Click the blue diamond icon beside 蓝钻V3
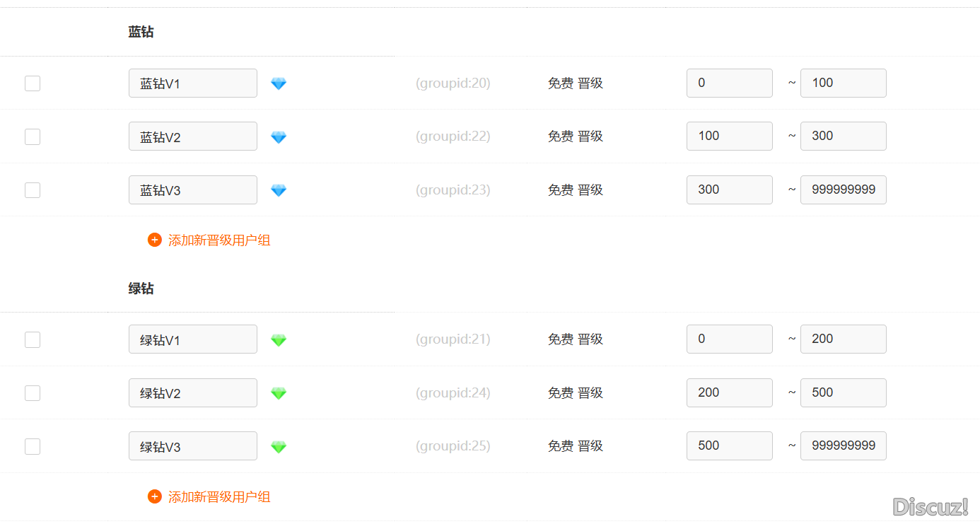The width and height of the screenshot is (980, 524). (x=279, y=190)
